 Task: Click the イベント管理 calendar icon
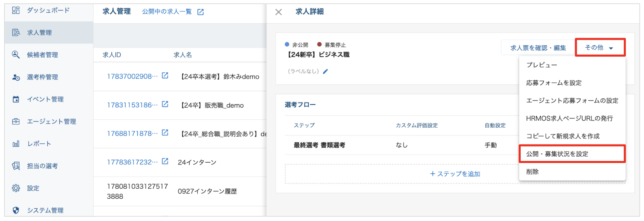[x=16, y=99]
